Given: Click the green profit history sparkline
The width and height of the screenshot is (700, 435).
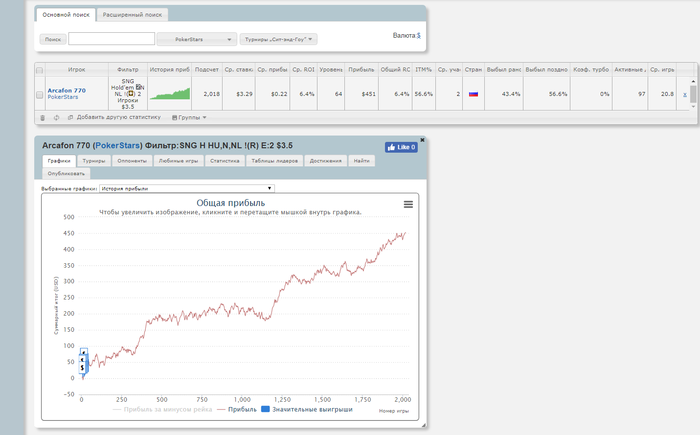Looking at the screenshot, I should (170, 94).
